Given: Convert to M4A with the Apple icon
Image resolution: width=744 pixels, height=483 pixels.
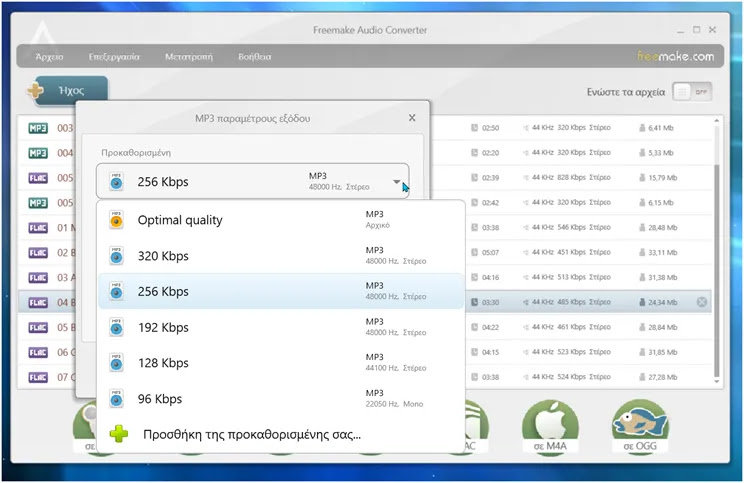Looking at the screenshot, I should pyautogui.click(x=550, y=427).
